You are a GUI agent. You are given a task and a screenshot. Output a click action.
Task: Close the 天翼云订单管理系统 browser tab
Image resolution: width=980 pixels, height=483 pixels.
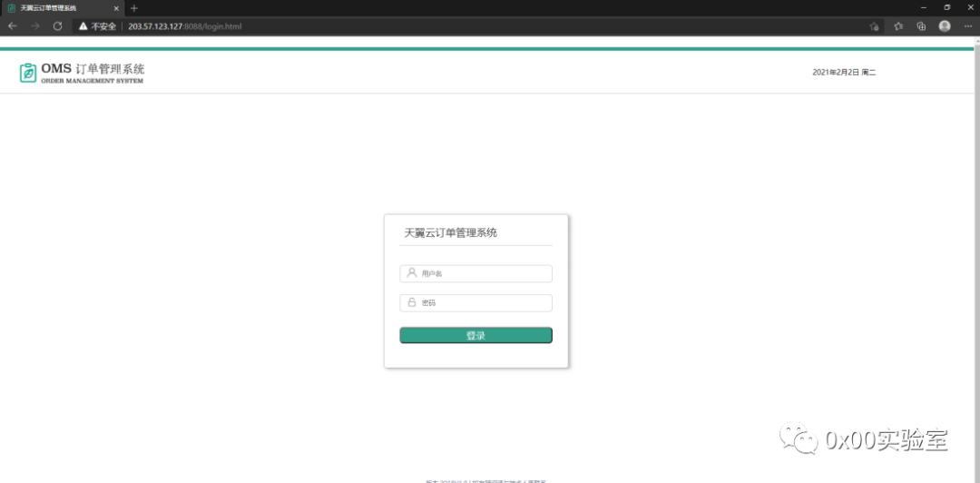point(116,8)
